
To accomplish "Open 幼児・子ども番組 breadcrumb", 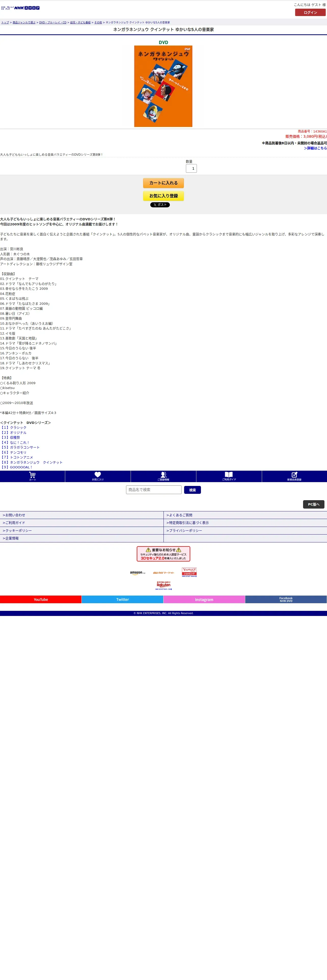I will (80, 22).
